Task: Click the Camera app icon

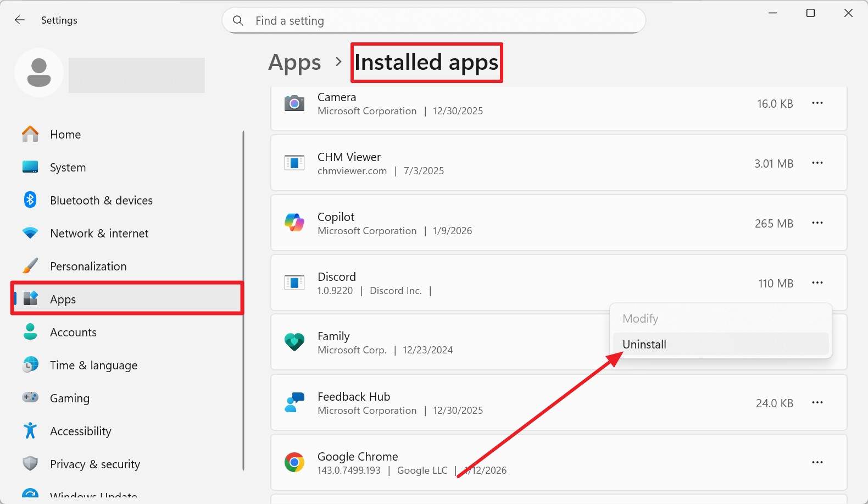Action: (x=294, y=103)
